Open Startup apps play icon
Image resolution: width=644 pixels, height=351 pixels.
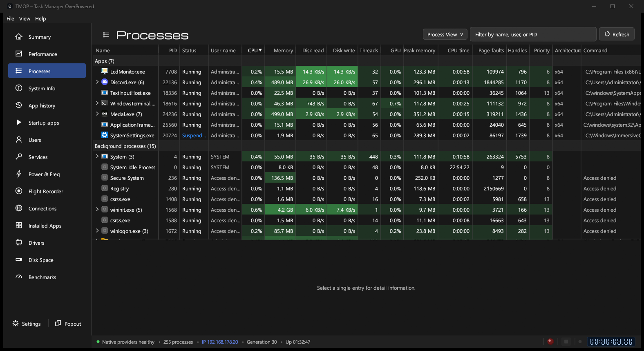[19, 123]
